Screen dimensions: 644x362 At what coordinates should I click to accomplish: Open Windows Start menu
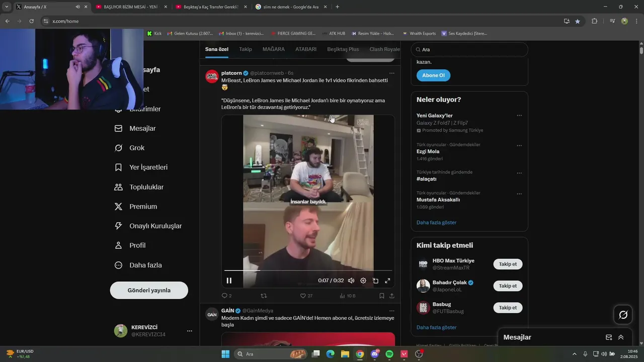pyautogui.click(x=225, y=354)
